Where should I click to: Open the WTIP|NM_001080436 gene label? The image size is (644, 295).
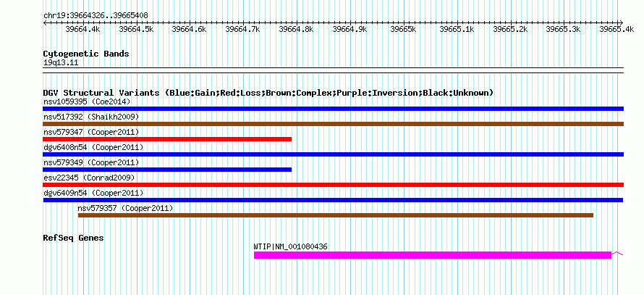pos(291,247)
